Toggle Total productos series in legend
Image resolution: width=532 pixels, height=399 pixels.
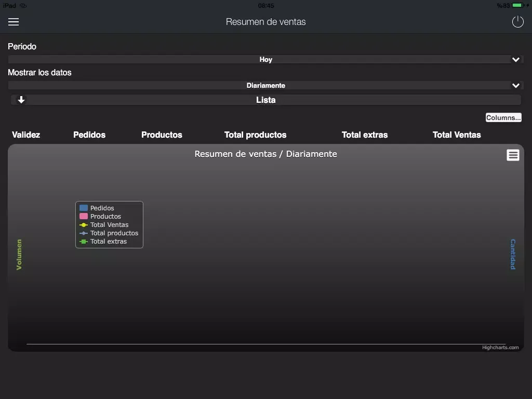pyautogui.click(x=114, y=233)
